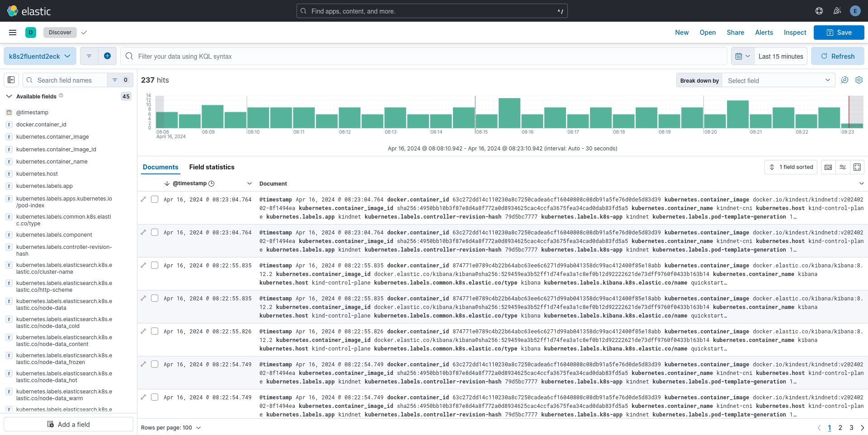Expand document details for first 08:22:55.835 row
The width and height of the screenshot is (868, 435).
pyautogui.click(x=143, y=265)
